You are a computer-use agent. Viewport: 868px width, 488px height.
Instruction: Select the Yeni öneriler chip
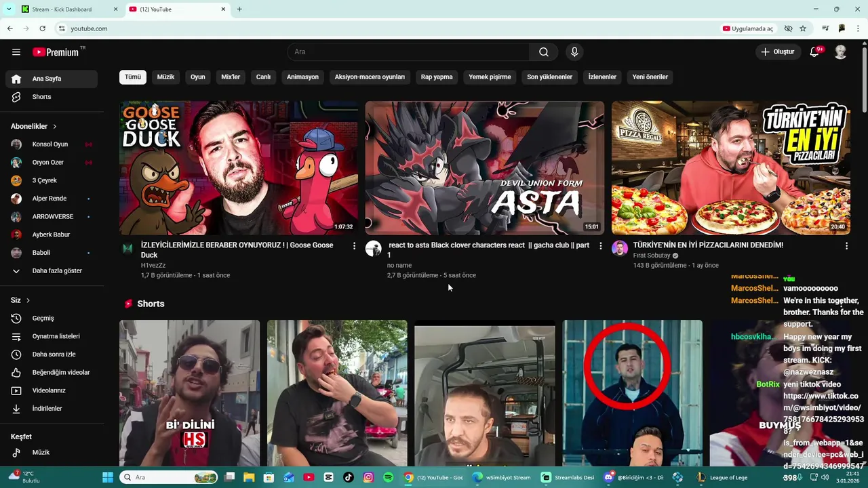pyautogui.click(x=650, y=77)
